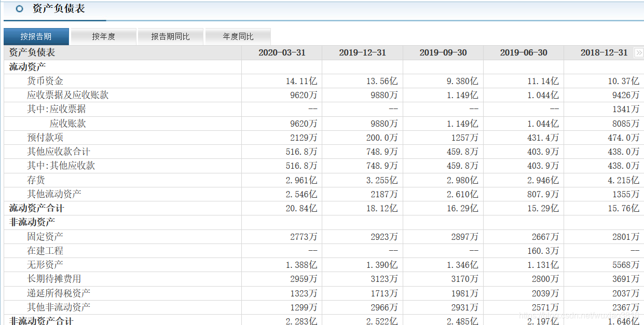
Task: Click the 其他非流动资产 row label
Action: click(x=59, y=307)
